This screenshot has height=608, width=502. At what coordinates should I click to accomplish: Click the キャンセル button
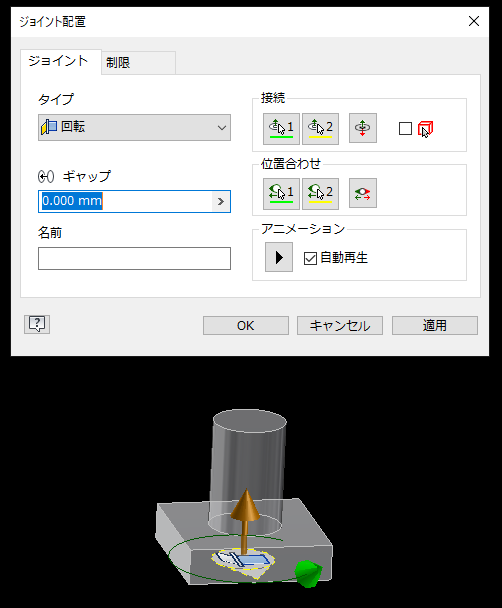(x=340, y=325)
